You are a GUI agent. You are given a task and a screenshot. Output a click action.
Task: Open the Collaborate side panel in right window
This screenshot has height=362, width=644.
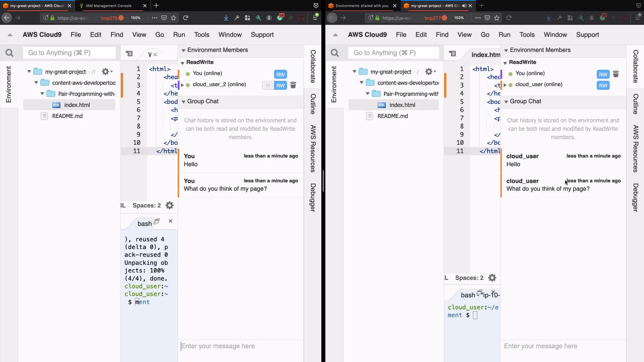[x=635, y=66]
